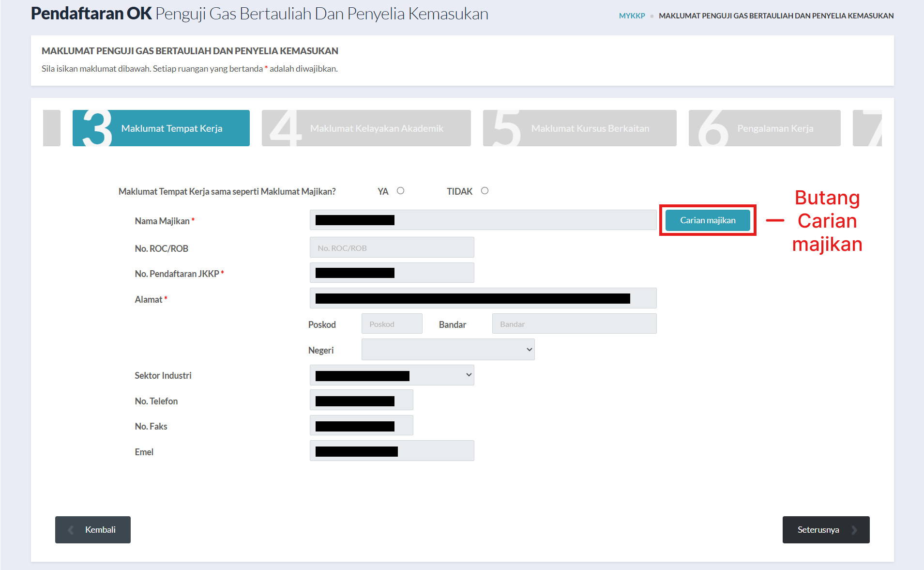This screenshot has height=570, width=924.
Task: Click the No. ROC/ROB input field
Action: [x=392, y=247]
